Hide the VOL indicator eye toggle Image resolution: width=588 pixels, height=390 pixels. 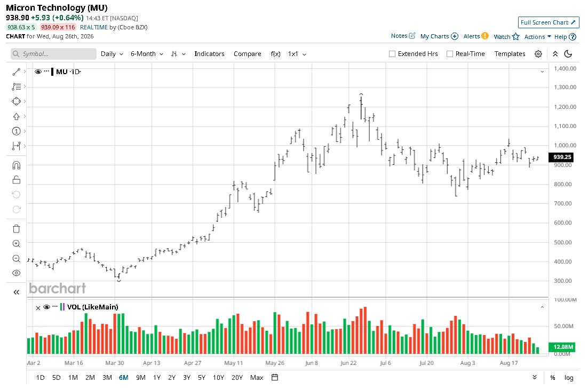(47, 307)
